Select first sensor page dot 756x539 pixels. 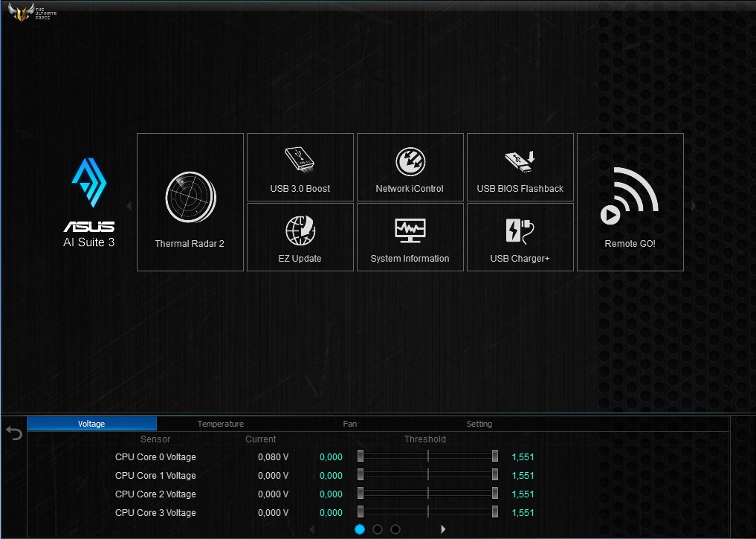[360, 529]
